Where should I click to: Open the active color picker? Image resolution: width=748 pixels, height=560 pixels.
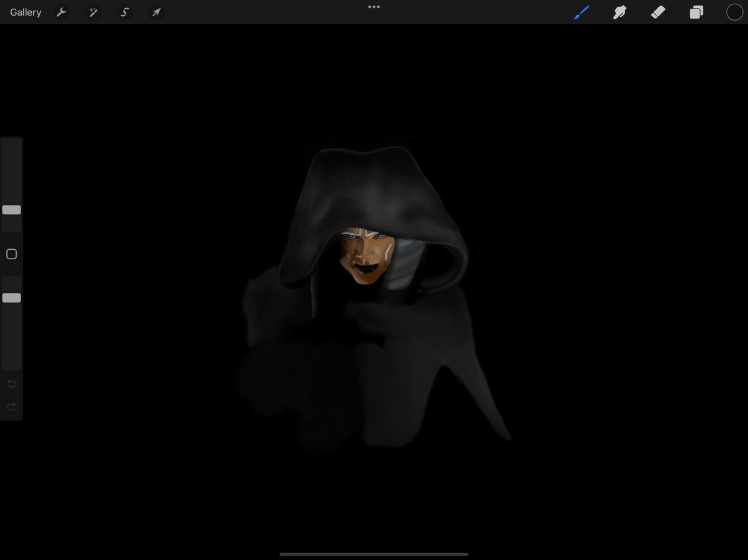point(734,12)
